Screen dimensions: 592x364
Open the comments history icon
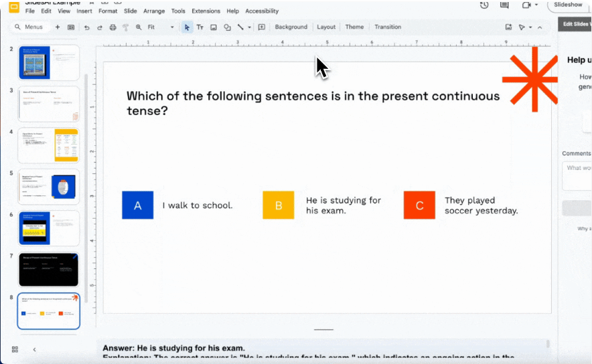pos(504,5)
